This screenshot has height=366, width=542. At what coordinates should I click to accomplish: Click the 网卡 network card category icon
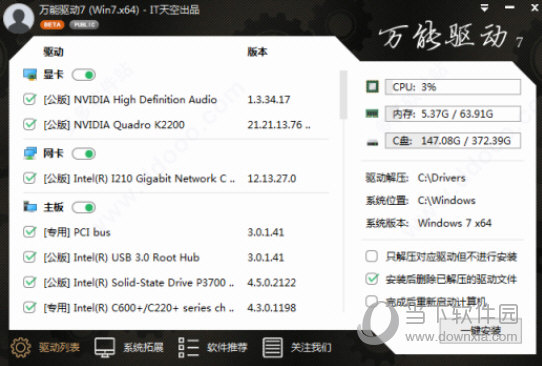coord(30,153)
